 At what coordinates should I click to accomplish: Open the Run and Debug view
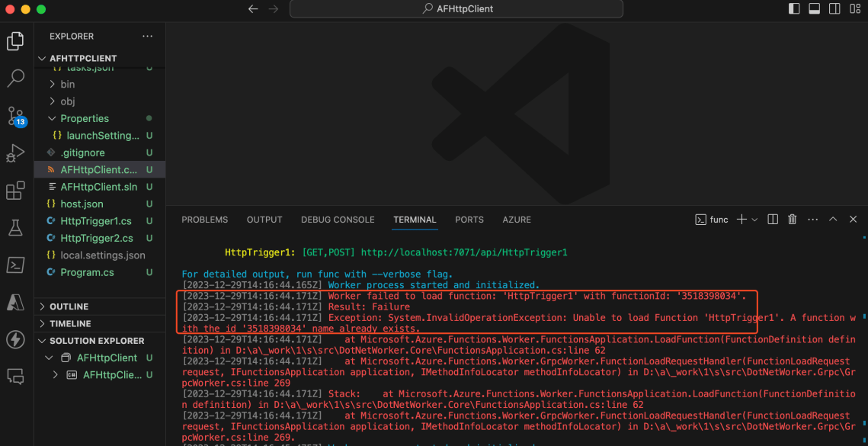15,153
